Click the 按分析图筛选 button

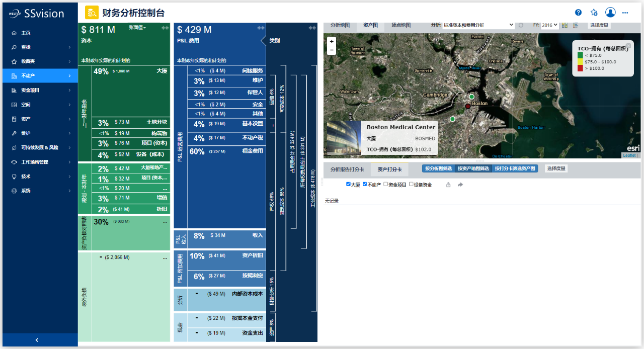point(438,169)
